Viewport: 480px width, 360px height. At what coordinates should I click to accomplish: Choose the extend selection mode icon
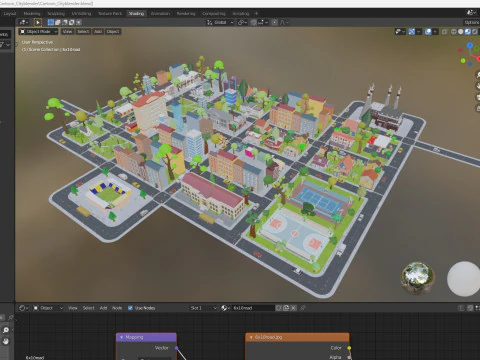58,22
